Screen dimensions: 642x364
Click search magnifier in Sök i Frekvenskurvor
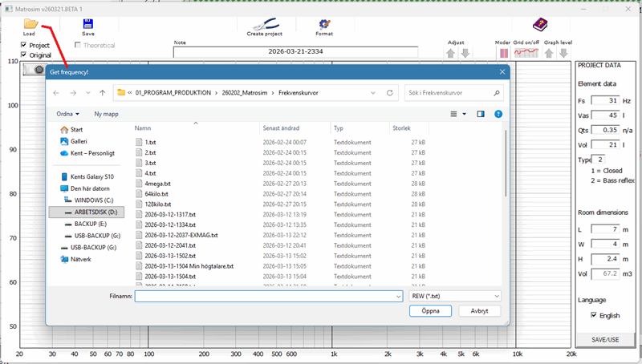[x=497, y=93]
